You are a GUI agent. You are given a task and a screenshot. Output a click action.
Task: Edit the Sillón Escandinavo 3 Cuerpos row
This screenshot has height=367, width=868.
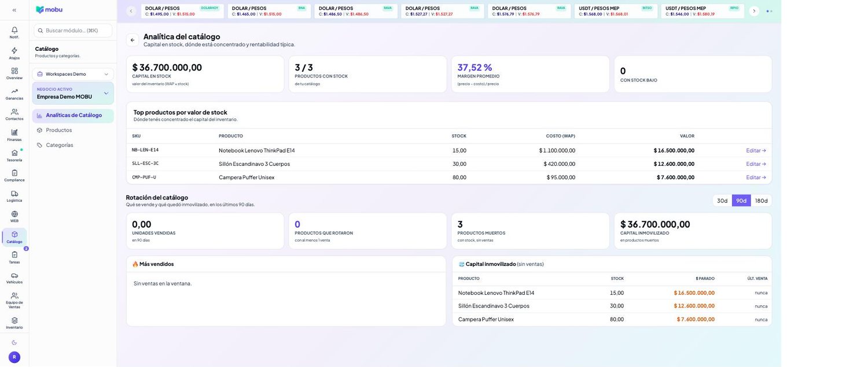click(756, 164)
